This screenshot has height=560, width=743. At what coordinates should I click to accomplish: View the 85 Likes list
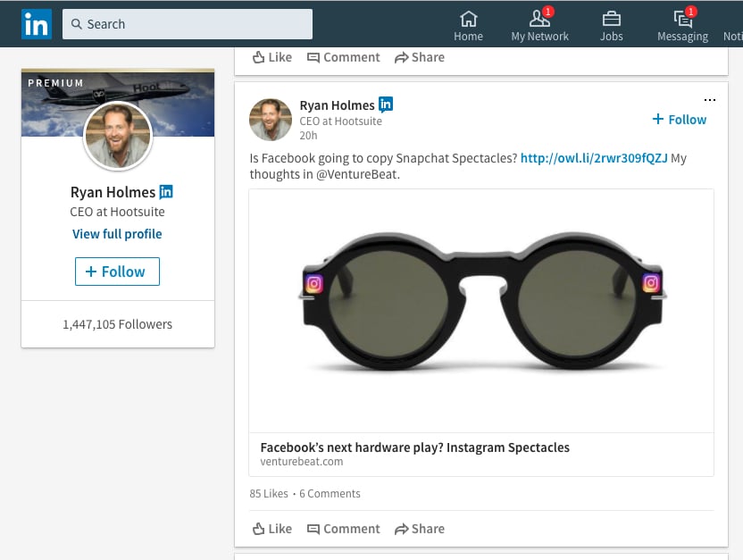pos(269,494)
